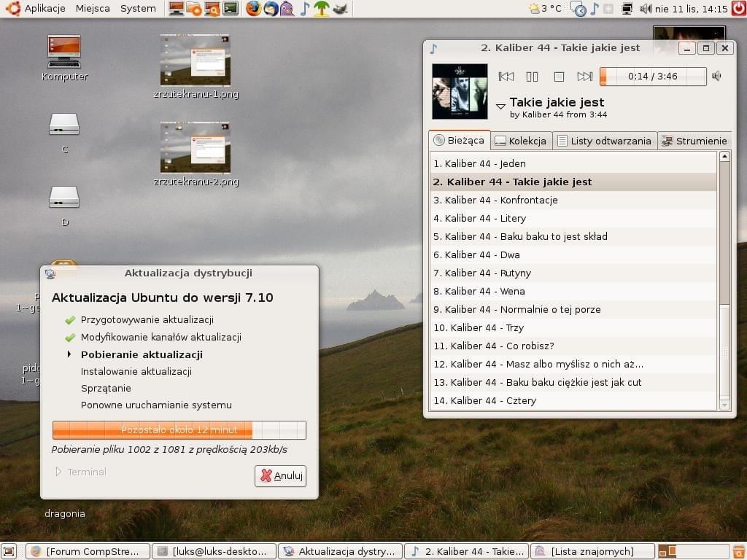Open the search launcher with magnifying glass
This screenshot has width=747, height=560.
click(212, 9)
